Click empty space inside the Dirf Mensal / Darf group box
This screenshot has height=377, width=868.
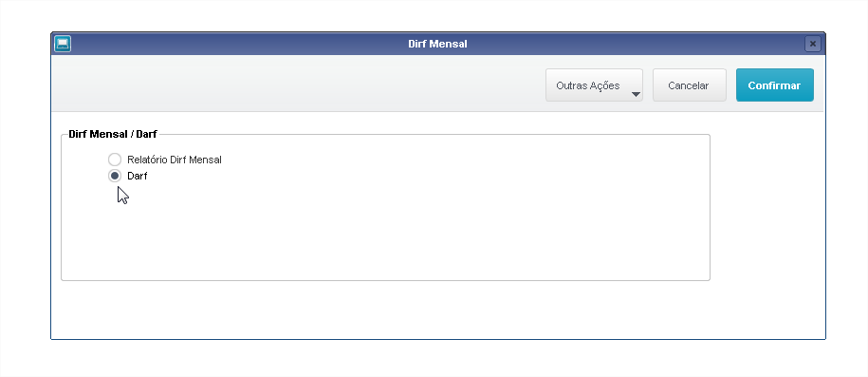pos(387,233)
